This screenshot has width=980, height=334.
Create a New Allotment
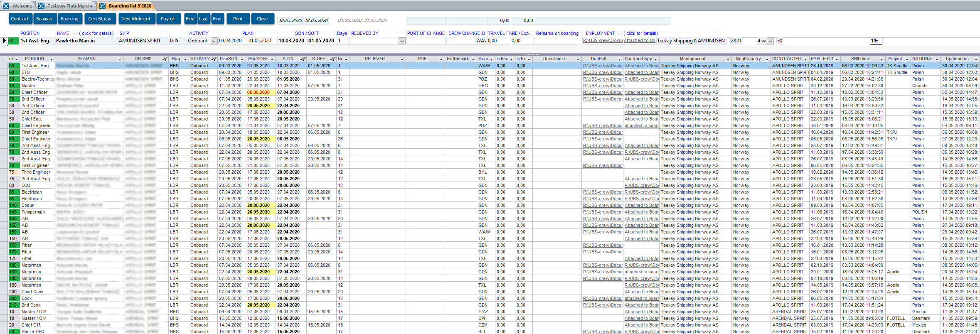click(x=136, y=19)
